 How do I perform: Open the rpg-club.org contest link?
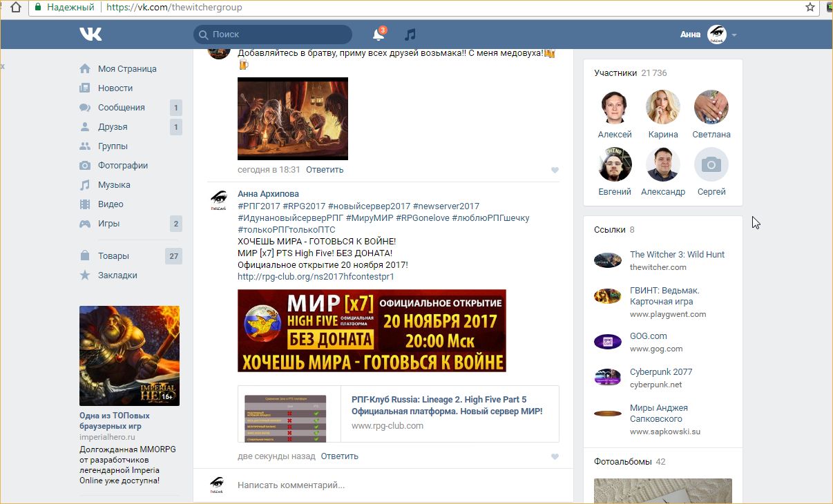click(x=316, y=277)
